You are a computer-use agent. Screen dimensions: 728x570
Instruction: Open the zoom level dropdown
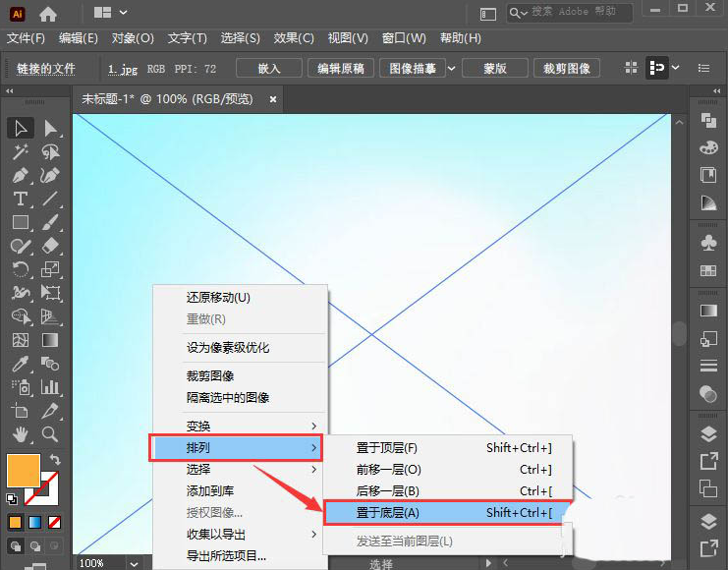(x=134, y=563)
